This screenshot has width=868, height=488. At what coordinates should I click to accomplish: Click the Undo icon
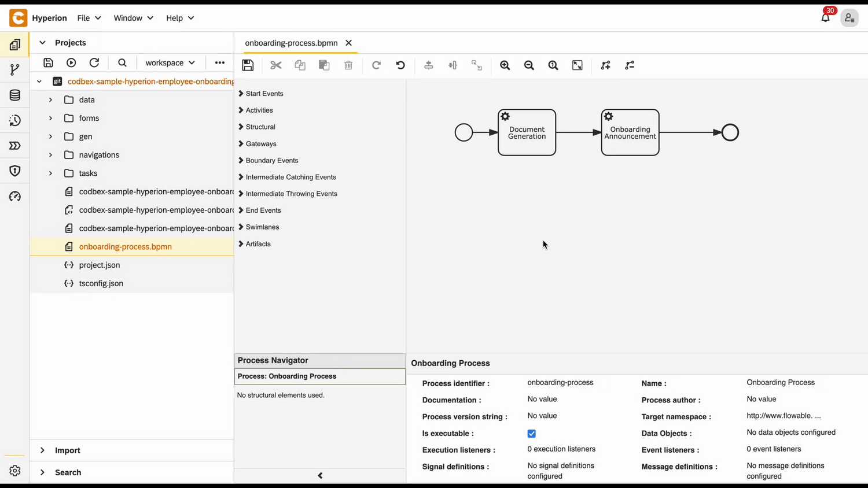tap(400, 65)
